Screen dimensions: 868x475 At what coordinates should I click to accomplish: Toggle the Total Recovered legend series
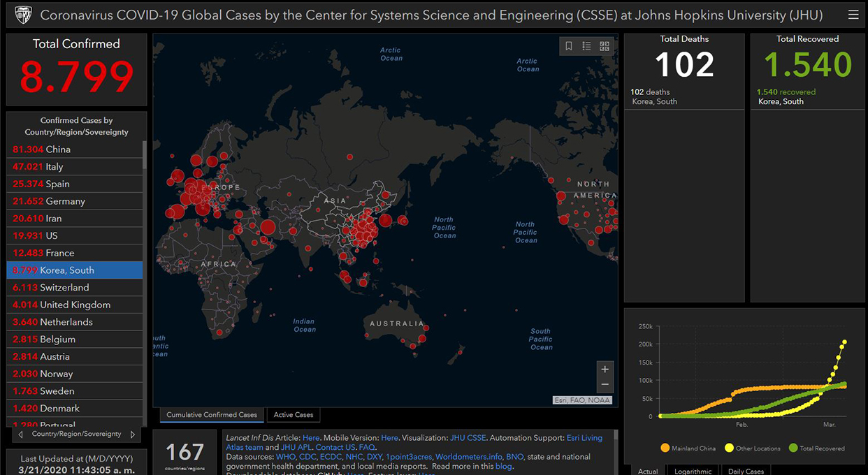(816, 448)
